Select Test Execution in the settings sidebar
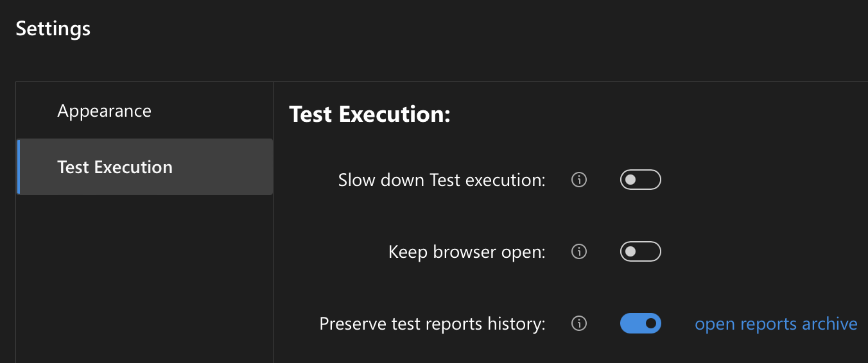The height and width of the screenshot is (363, 868). point(115,167)
